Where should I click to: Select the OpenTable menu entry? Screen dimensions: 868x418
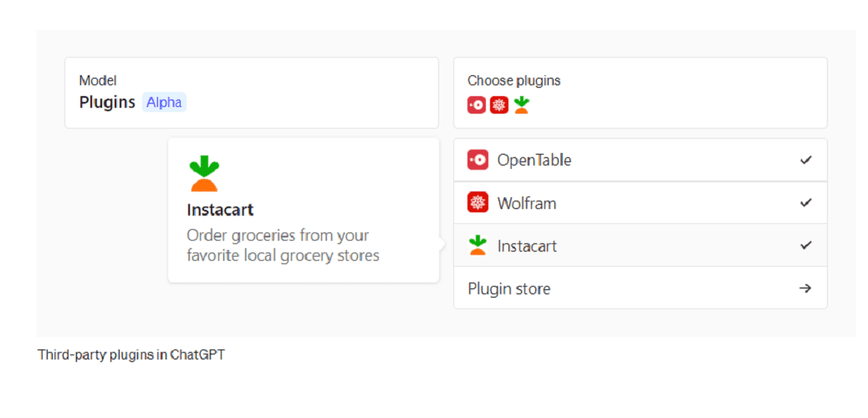point(641,160)
